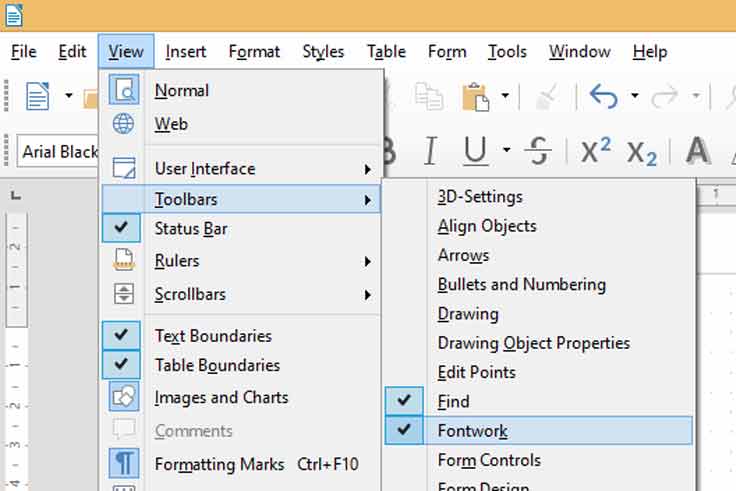Screen dimensions: 736x491
Task: Toggle Status Bar visibility
Action: click(190, 228)
